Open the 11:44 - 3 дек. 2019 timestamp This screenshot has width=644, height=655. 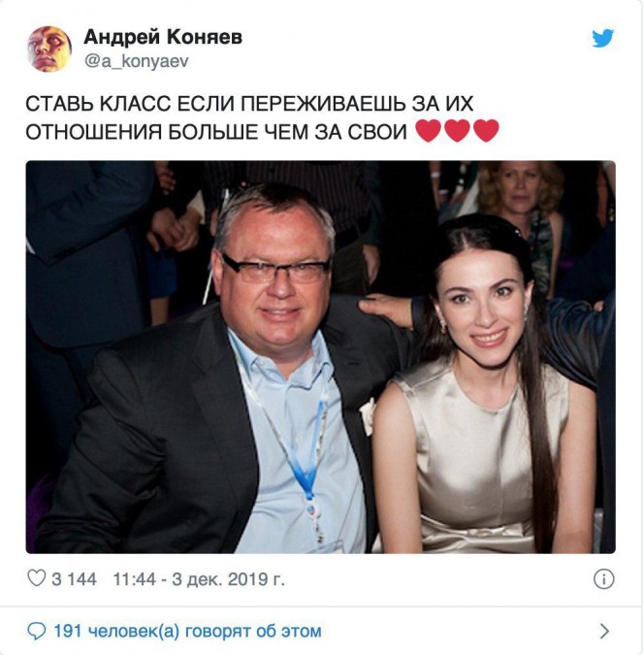click(x=199, y=579)
